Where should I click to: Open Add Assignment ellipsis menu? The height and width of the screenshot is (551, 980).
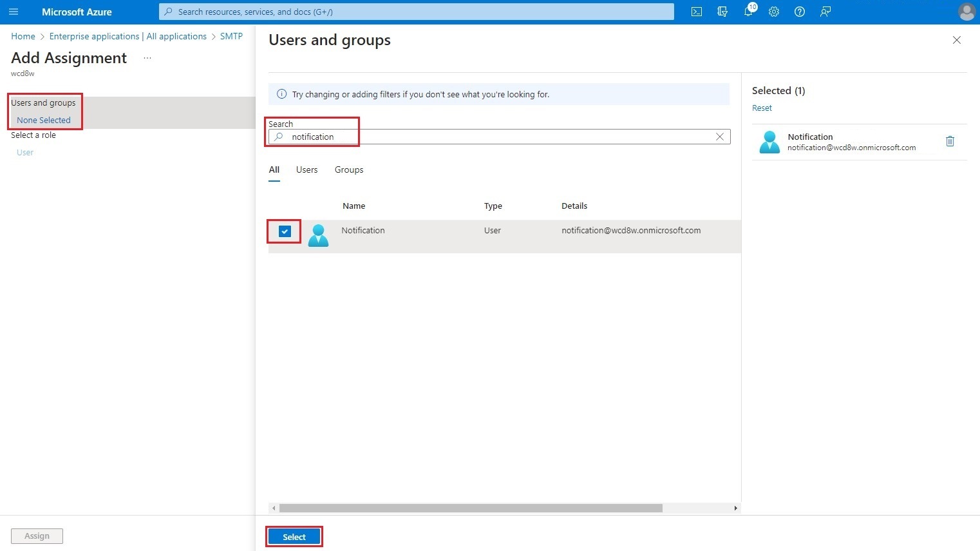(147, 57)
